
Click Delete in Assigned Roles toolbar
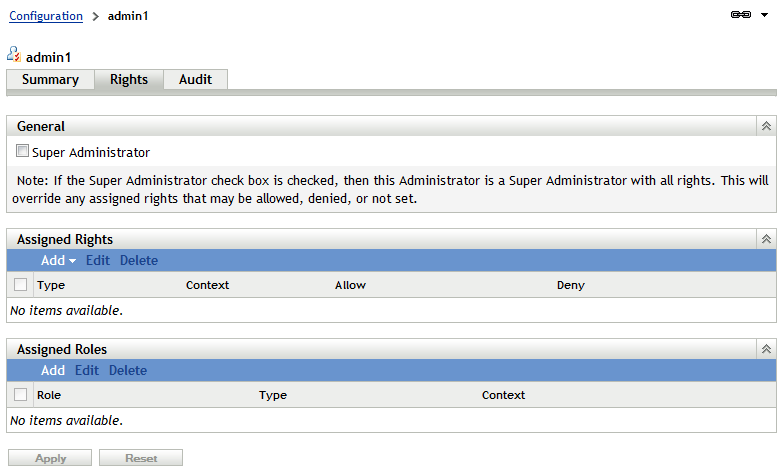click(x=128, y=371)
